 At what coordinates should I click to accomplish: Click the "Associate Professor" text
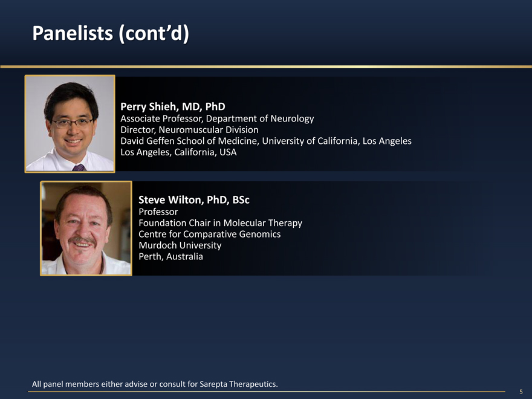(x=159, y=118)
